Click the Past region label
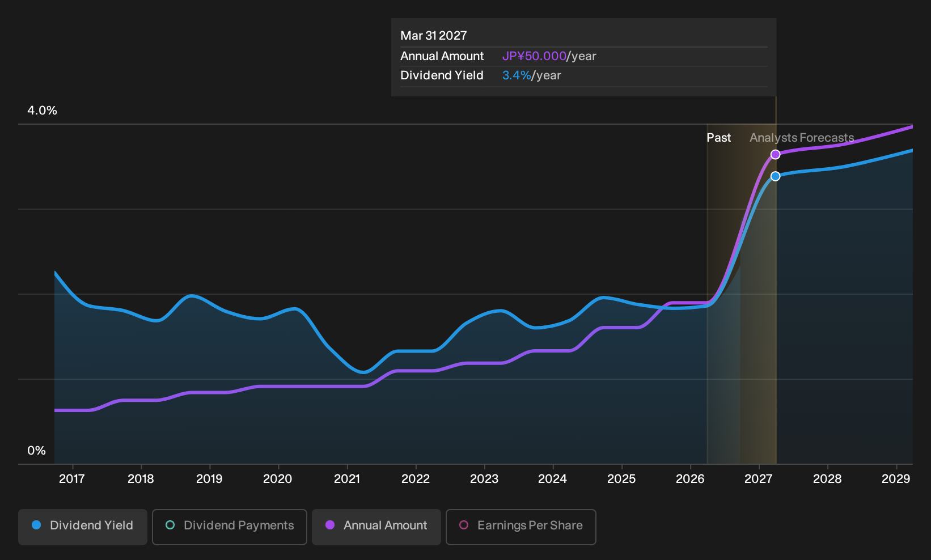 click(718, 138)
